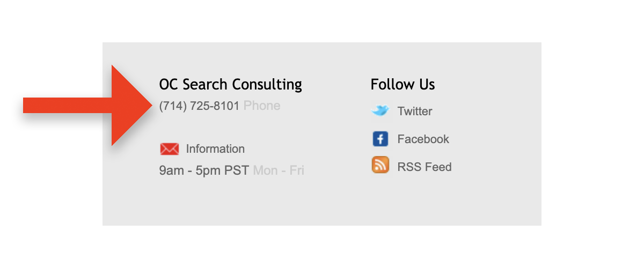Open the Twitter text link

414,111
